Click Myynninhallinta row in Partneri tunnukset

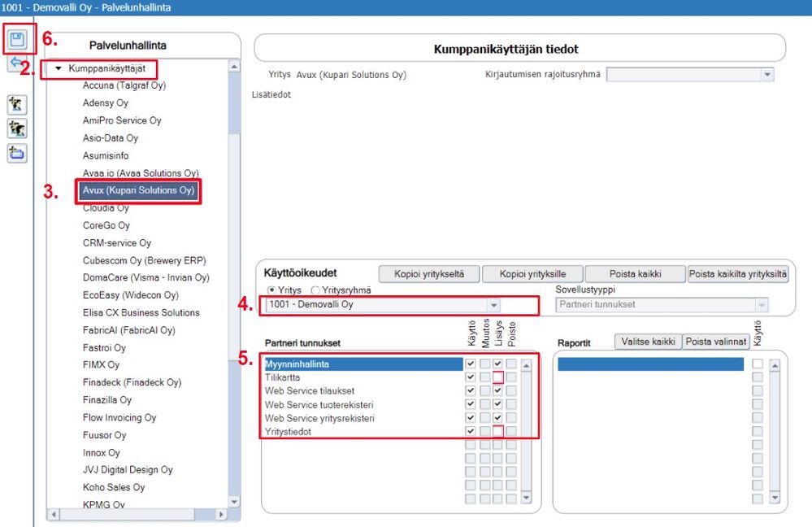coord(363,364)
